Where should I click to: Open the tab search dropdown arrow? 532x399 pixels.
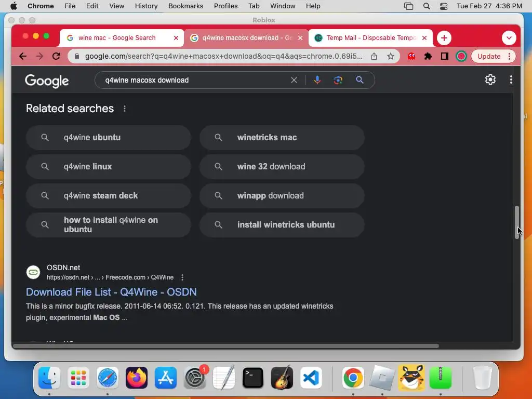tap(509, 38)
